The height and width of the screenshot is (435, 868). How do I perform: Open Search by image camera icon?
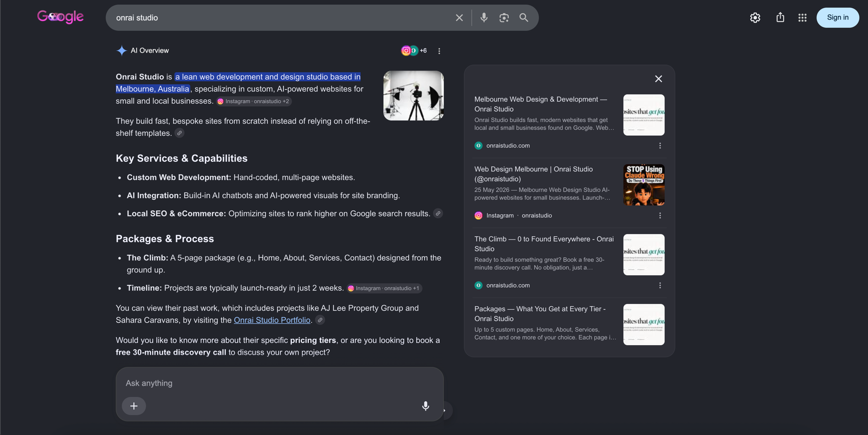[504, 18]
